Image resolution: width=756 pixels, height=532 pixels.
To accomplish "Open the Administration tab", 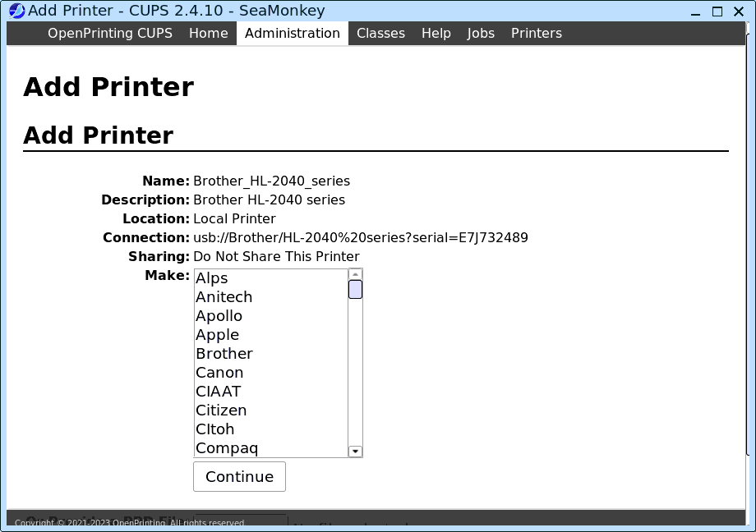I will click(293, 33).
